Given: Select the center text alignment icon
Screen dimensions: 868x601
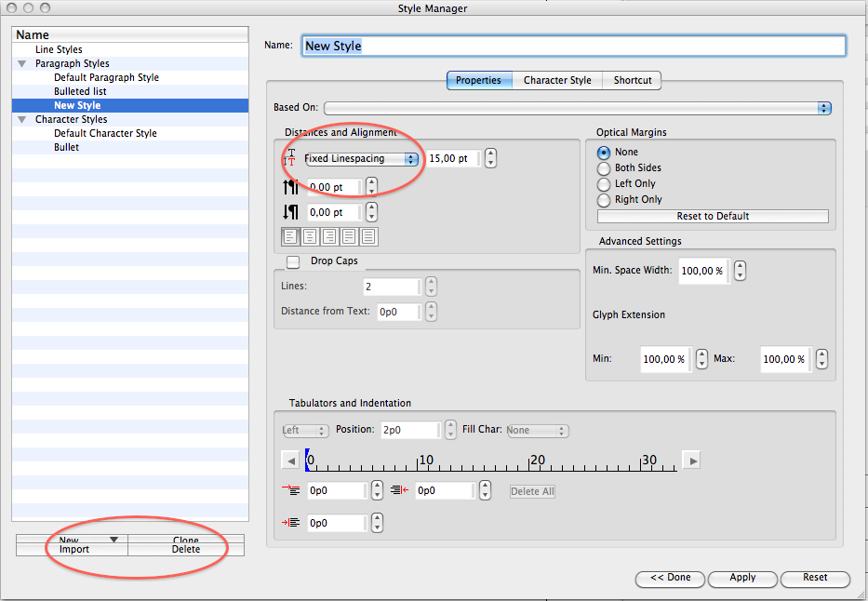Looking at the screenshot, I should (311, 237).
